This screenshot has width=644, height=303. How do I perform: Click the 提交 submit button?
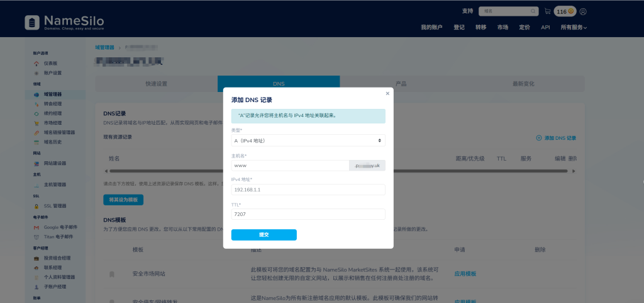pos(264,235)
